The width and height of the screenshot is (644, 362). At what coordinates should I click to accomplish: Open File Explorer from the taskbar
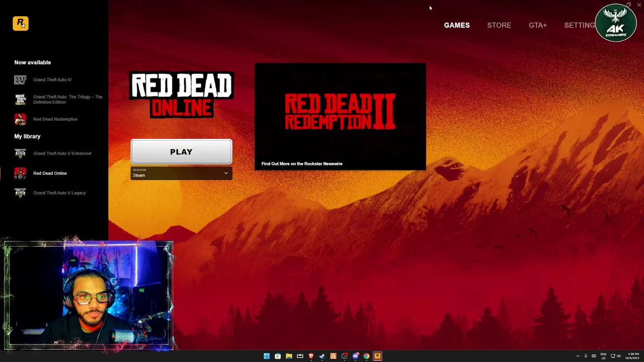[x=289, y=356]
